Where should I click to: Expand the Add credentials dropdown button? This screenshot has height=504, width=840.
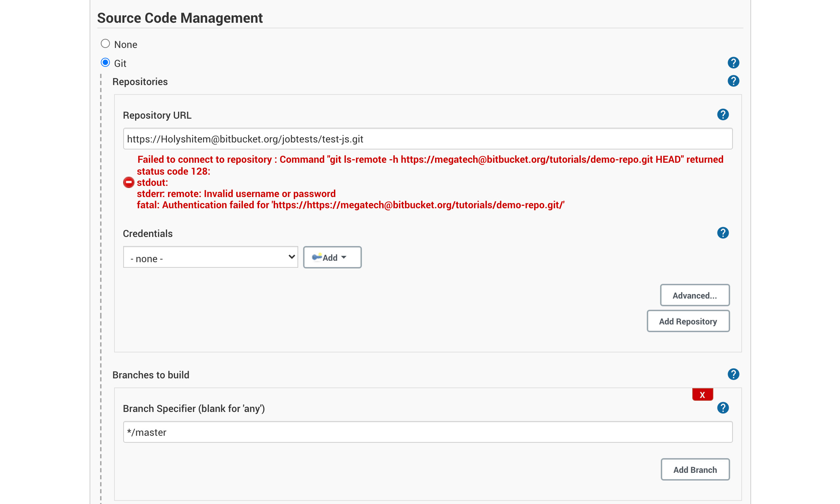click(x=332, y=258)
